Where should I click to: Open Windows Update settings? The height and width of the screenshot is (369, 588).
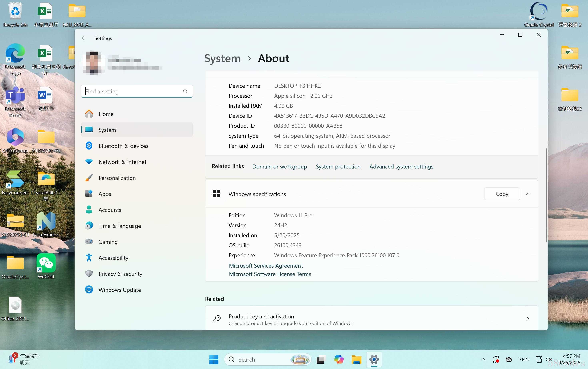pos(137,290)
